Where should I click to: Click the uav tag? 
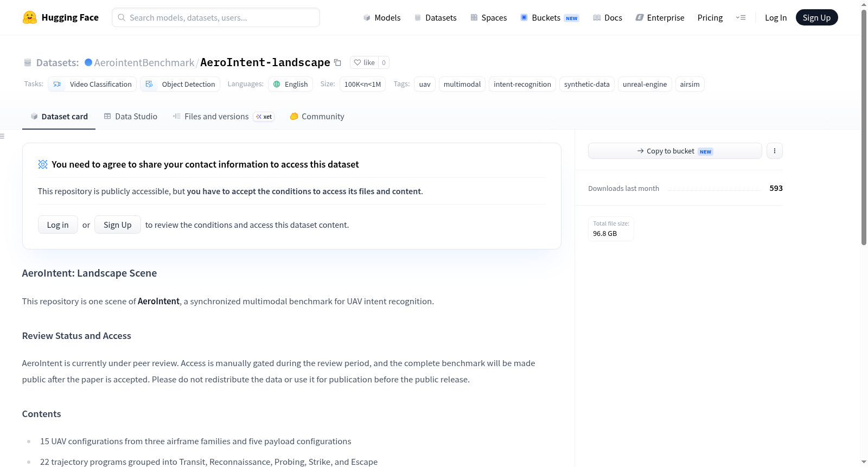(x=425, y=84)
